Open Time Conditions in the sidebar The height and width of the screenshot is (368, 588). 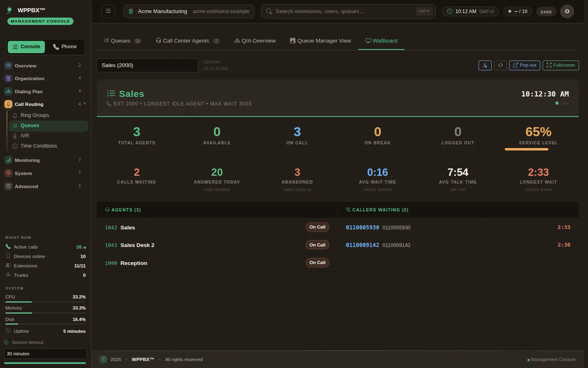48,146
